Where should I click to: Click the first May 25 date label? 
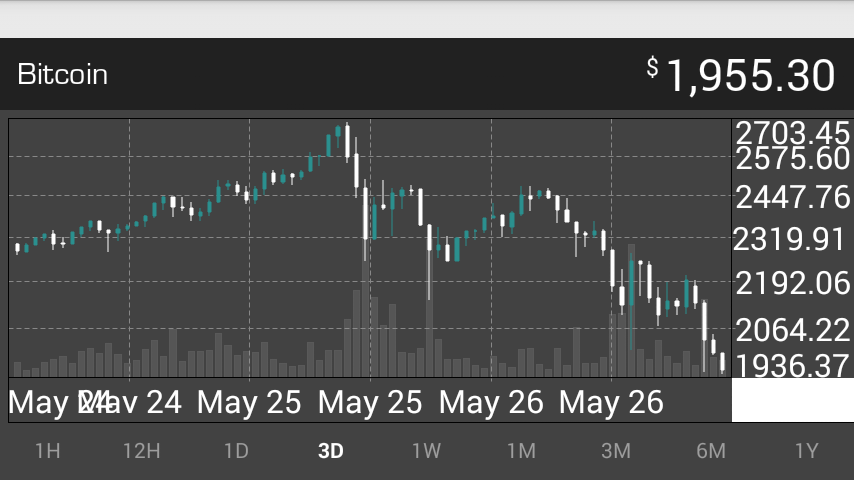click(x=249, y=402)
